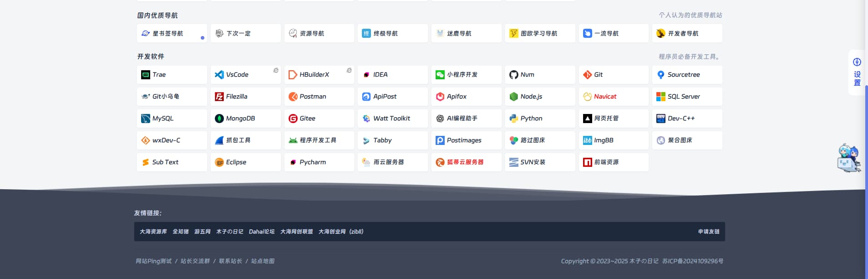Click the Dev-C++ icon
Viewport: 868px width, 279px height.
point(661,119)
